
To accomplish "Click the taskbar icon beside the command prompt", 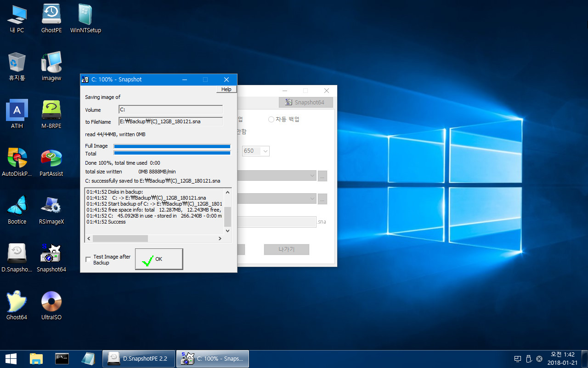I will click(x=88, y=359).
